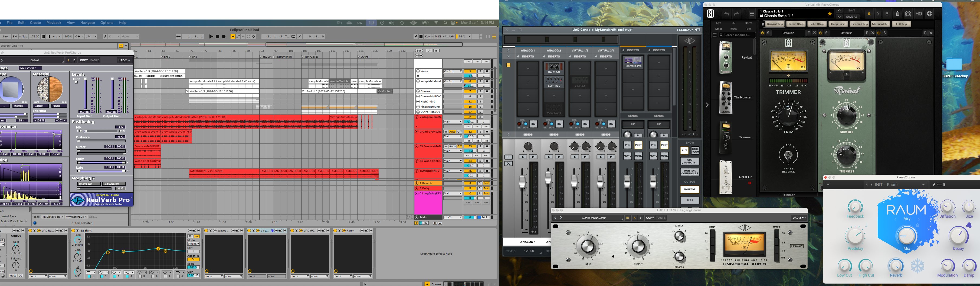Image resolution: width=980 pixels, height=286 pixels.
Task: Click the Search modules field
Action: pyautogui.click(x=737, y=35)
